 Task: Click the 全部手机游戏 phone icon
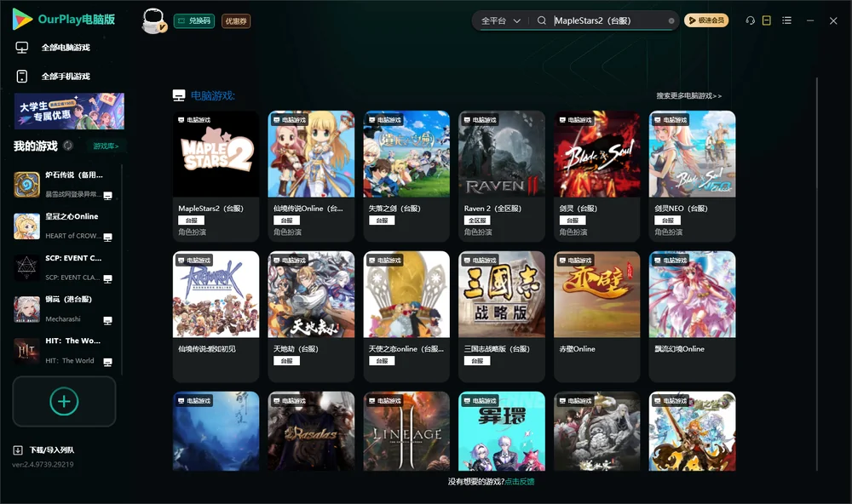pyautogui.click(x=22, y=76)
